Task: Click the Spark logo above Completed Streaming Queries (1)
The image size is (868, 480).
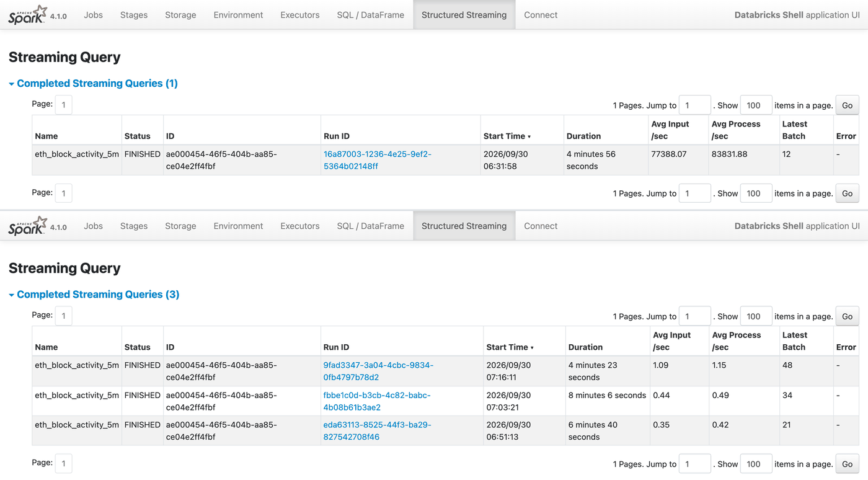Action: pyautogui.click(x=28, y=14)
